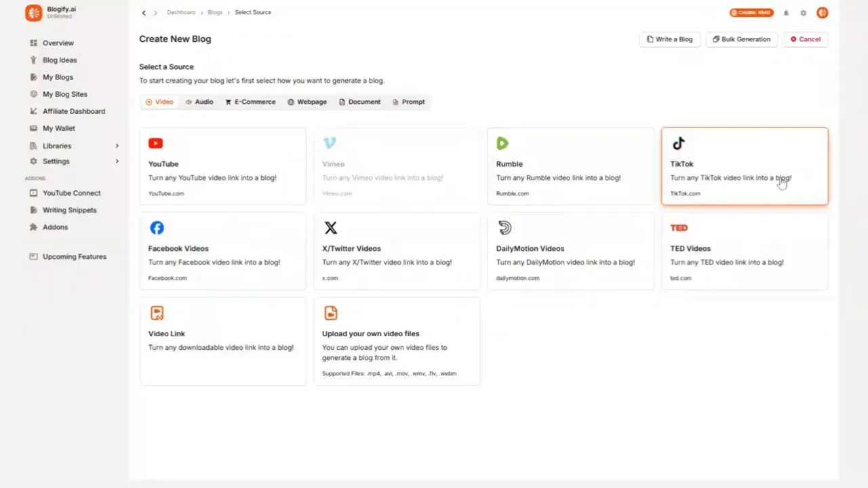Click the settings gear in the header

coord(803,12)
